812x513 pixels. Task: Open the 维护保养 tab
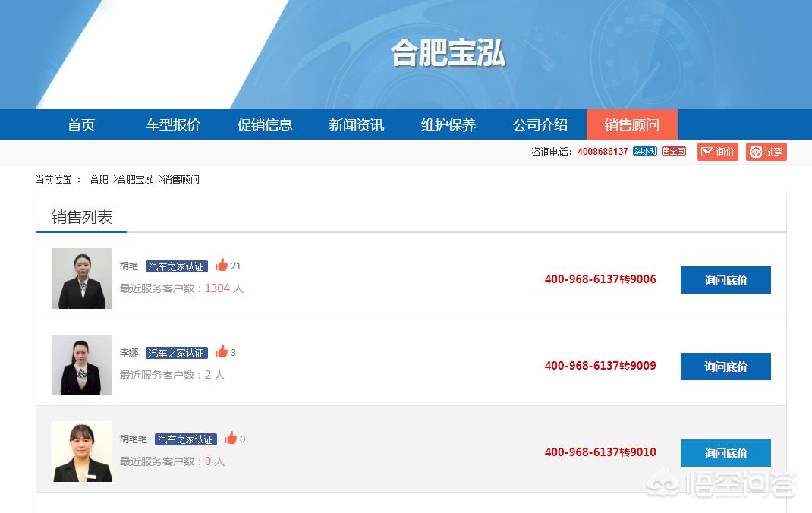[x=448, y=124]
